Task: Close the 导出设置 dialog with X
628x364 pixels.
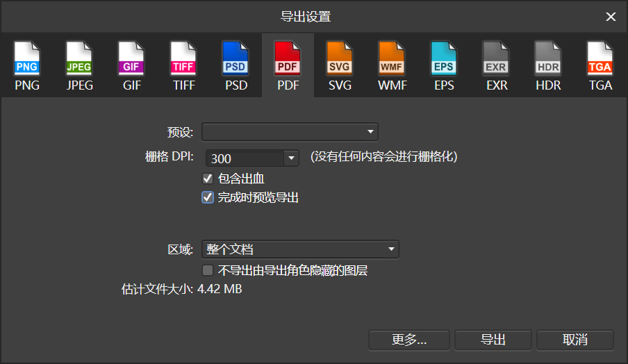Action: 611,17
